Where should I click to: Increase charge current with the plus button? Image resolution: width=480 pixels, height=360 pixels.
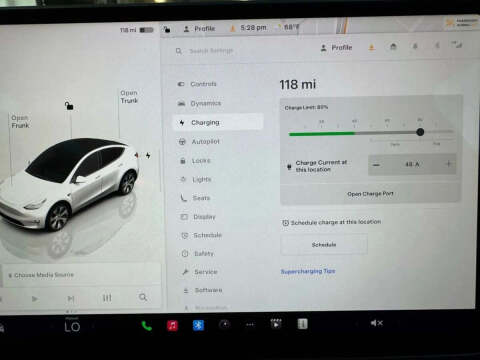click(449, 164)
